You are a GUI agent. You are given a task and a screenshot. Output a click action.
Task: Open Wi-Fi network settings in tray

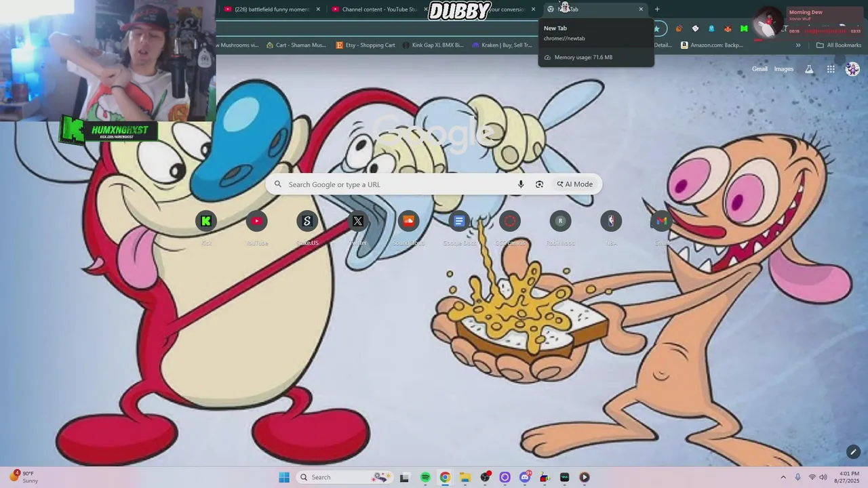(812, 477)
